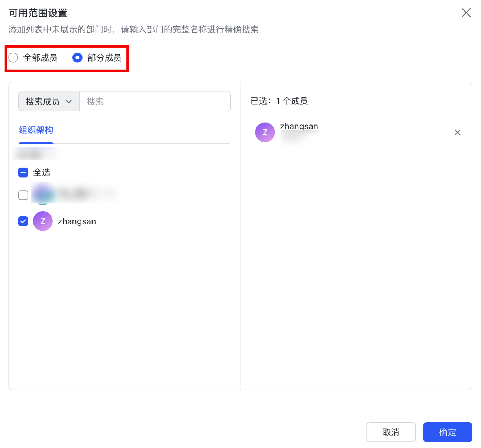Close the 可用范围设置 dialog
This screenshot has height=448, width=481.
(466, 13)
